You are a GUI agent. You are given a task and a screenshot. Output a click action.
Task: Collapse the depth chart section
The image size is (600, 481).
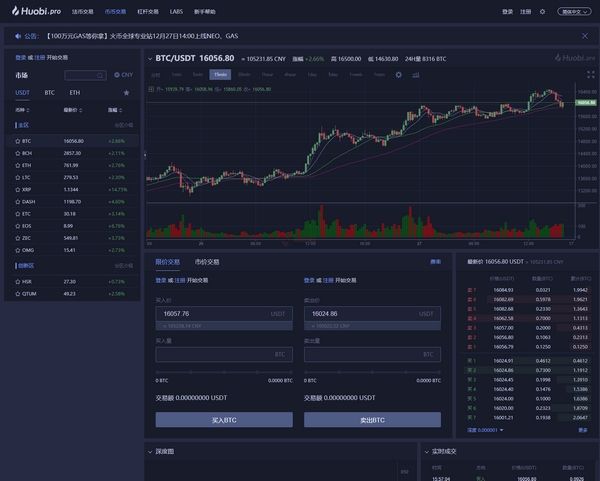150,452
